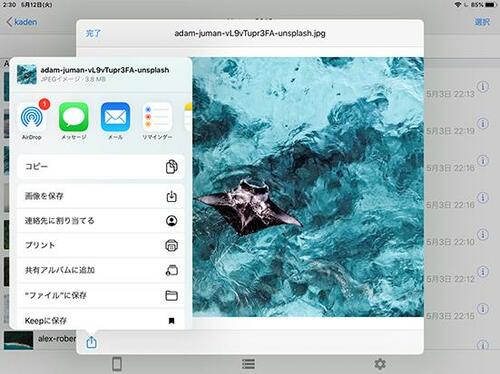This screenshot has width=500, height=374.
Task: Tap 完了 to close the preview
Action: (93, 33)
